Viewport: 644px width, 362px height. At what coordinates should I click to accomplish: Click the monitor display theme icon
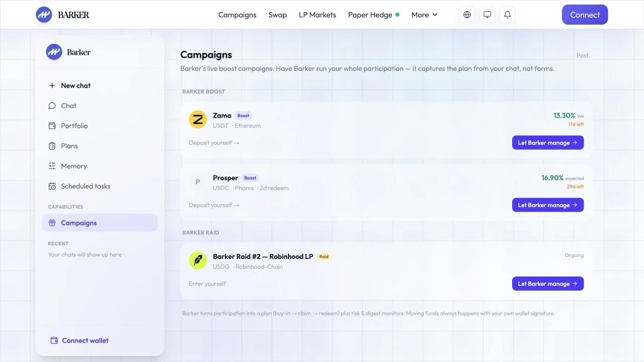click(487, 15)
